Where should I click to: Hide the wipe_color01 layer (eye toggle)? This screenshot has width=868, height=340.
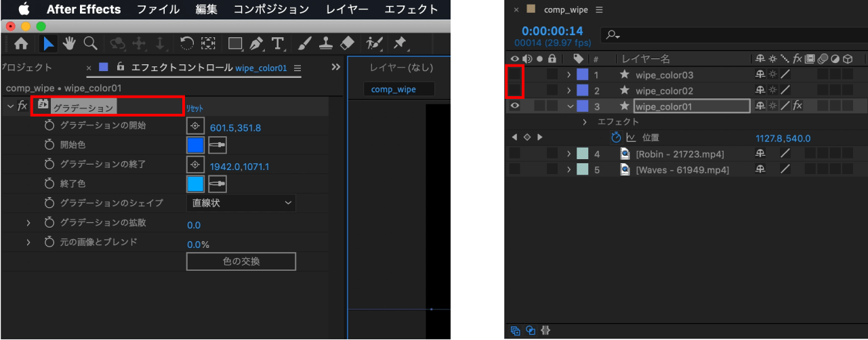click(x=515, y=106)
